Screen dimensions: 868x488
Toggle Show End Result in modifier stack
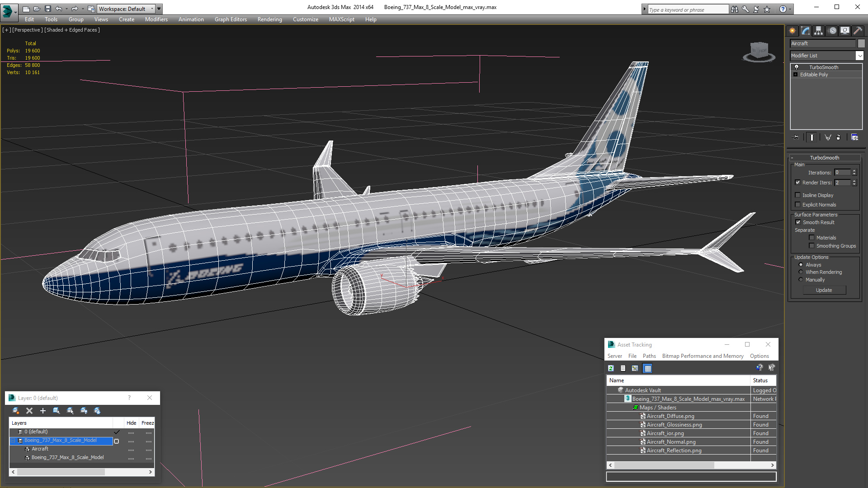click(x=812, y=137)
